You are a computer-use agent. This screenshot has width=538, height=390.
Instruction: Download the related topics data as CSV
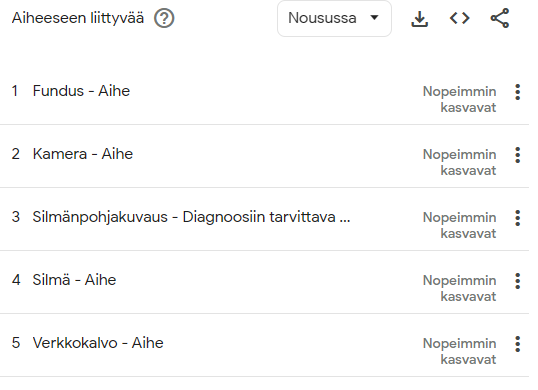pos(419,19)
